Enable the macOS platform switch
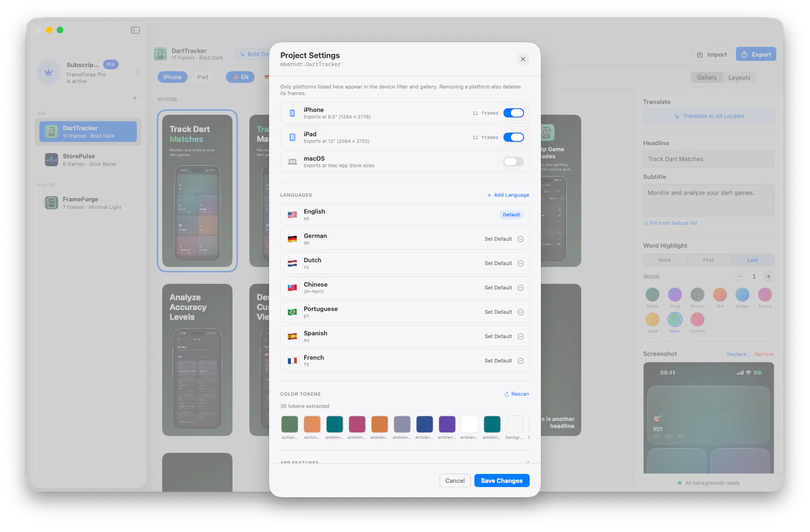 click(x=513, y=162)
